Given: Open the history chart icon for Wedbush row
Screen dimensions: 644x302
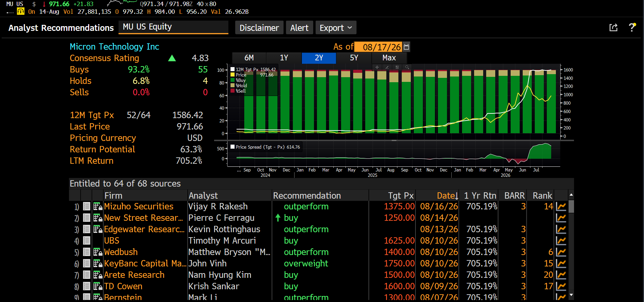Looking at the screenshot, I should [x=561, y=252].
